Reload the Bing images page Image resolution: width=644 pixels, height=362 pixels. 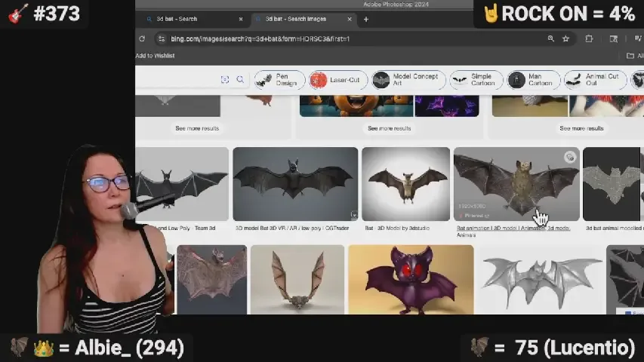(142, 38)
